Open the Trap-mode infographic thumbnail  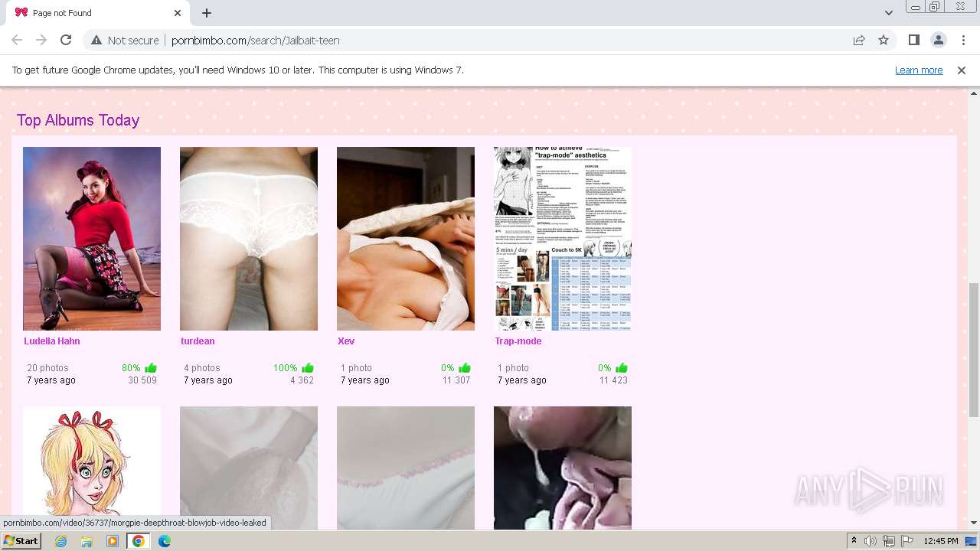point(563,239)
